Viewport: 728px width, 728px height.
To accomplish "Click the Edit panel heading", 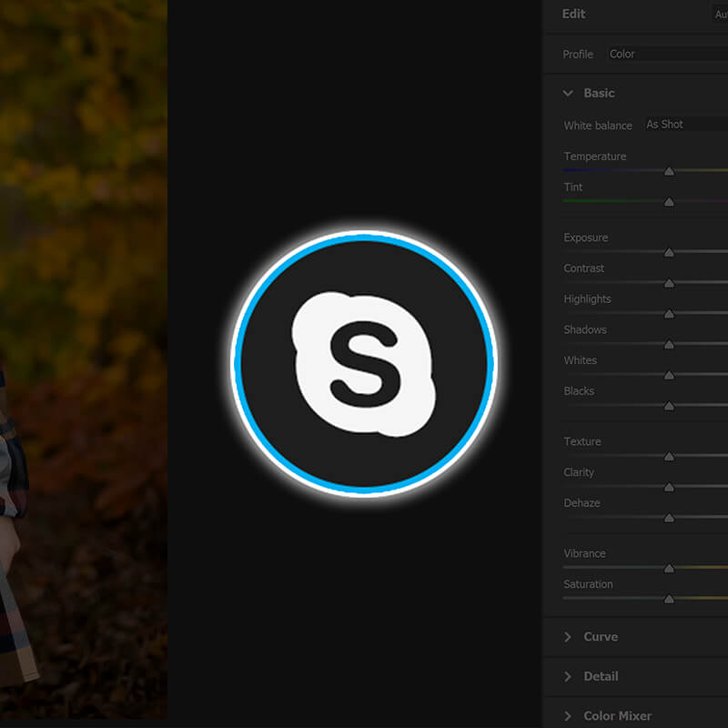I will tap(573, 14).
